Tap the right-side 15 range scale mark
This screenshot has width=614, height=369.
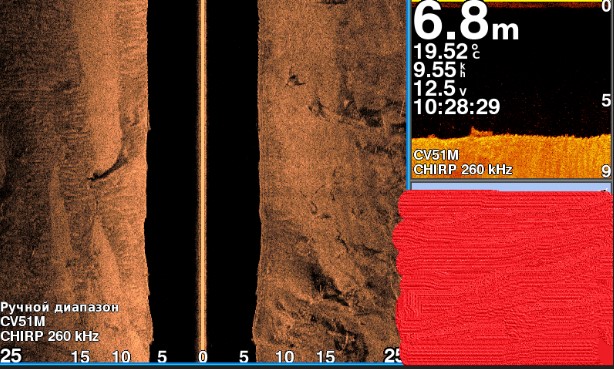[326, 357]
